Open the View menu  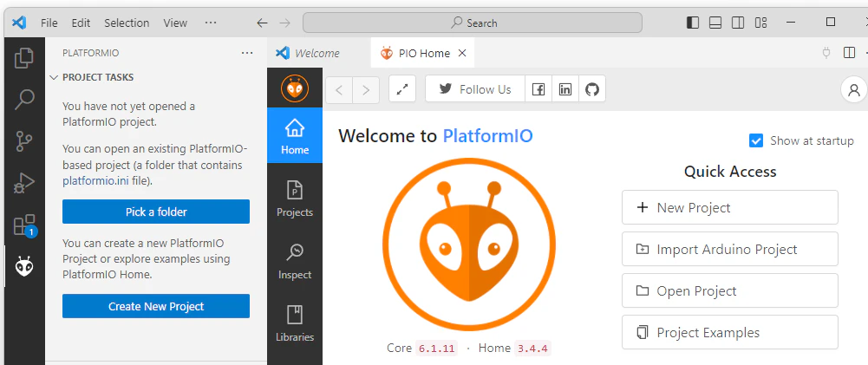click(175, 23)
